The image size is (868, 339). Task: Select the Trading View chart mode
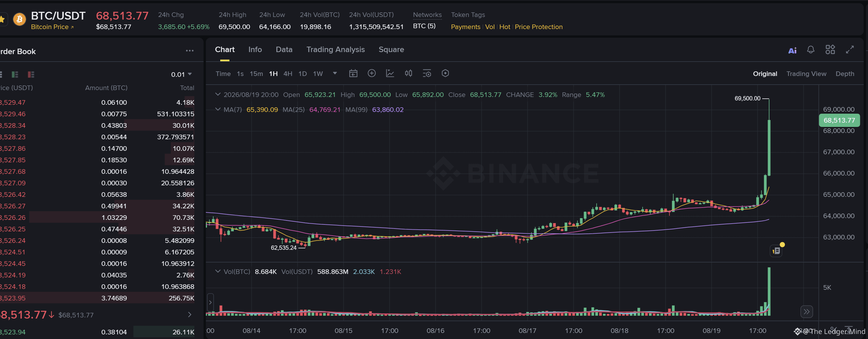pyautogui.click(x=806, y=74)
